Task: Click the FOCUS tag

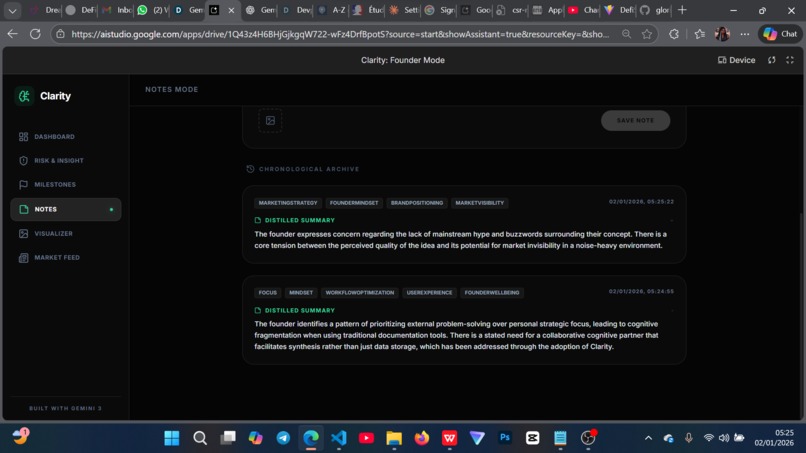Action: click(x=267, y=293)
